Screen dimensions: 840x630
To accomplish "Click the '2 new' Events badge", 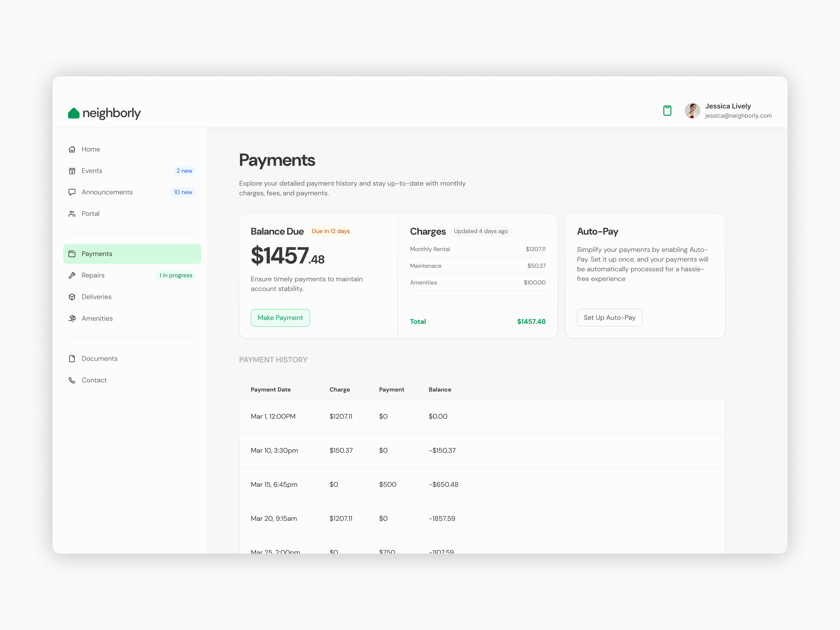I will (x=184, y=171).
